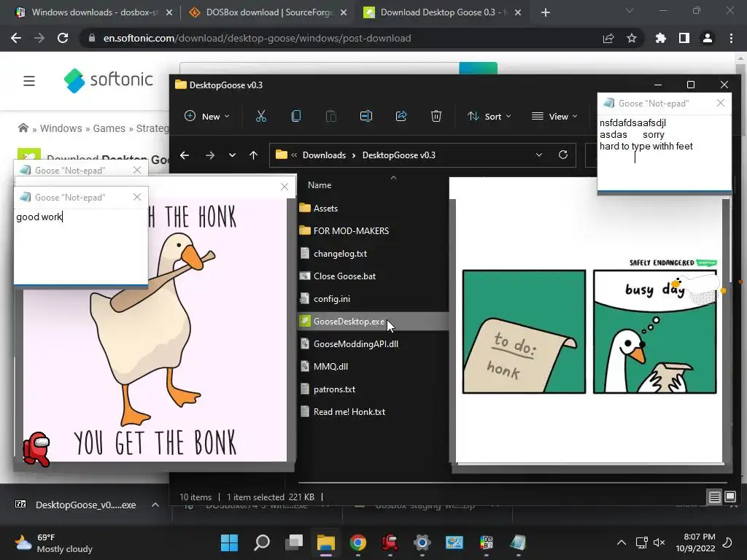Go up one folder level in Explorer
The width and height of the screenshot is (747, 560).
[x=253, y=155]
